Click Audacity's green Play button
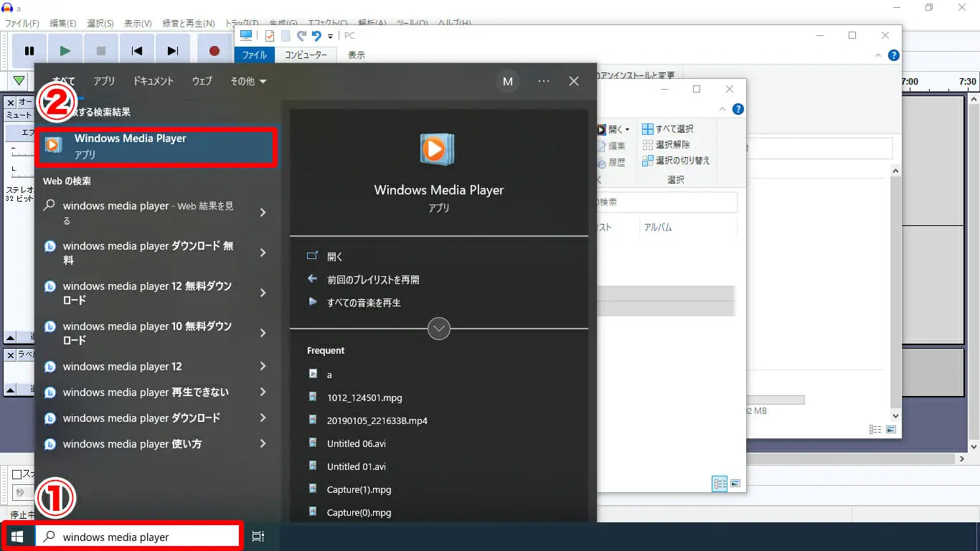 coord(65,51)
